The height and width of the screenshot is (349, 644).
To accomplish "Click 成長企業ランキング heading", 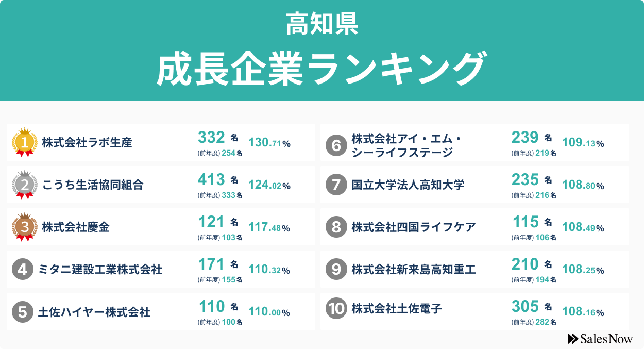I will click(321, 69).
